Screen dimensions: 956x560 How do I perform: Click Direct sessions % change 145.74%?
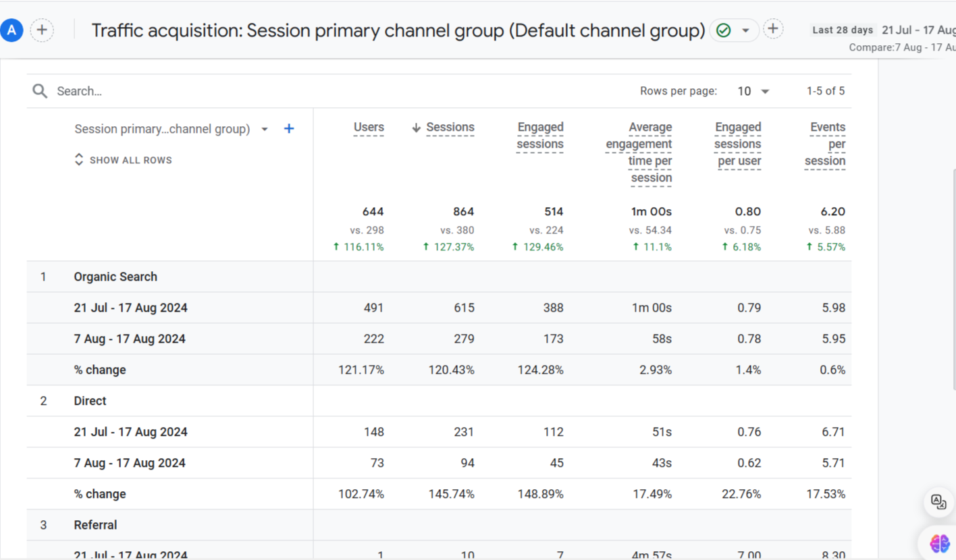(x=452, y=494)
